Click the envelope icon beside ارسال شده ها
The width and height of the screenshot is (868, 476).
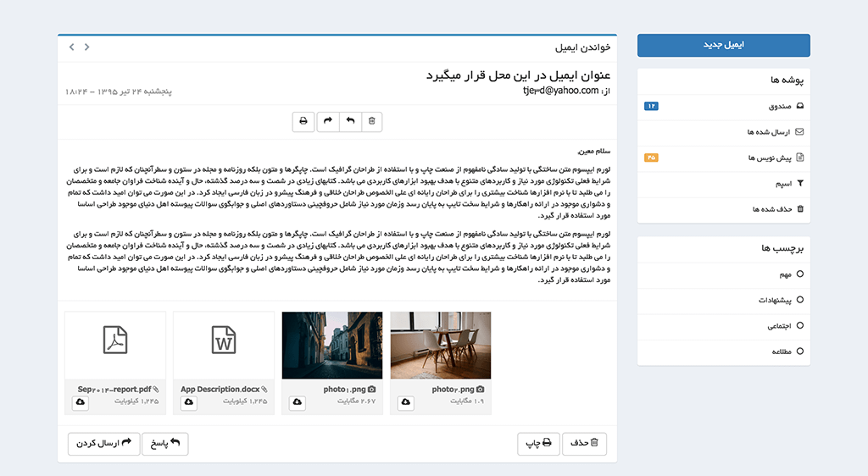[799, 131]
